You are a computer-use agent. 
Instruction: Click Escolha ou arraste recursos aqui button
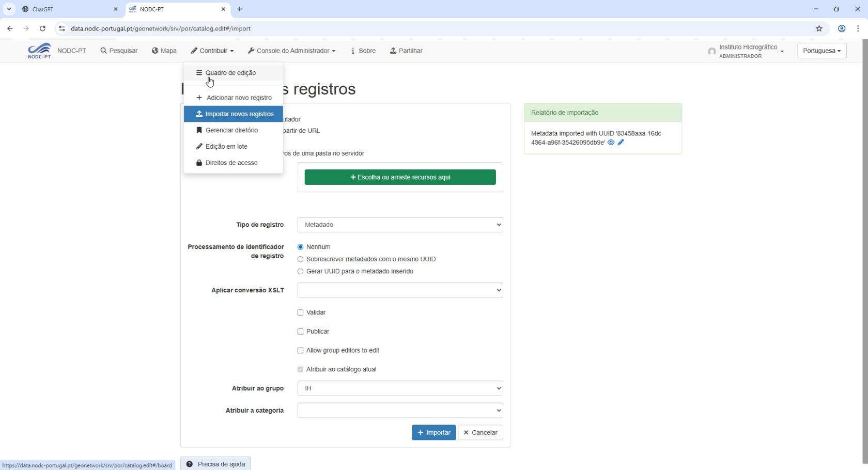coord(400,177)
